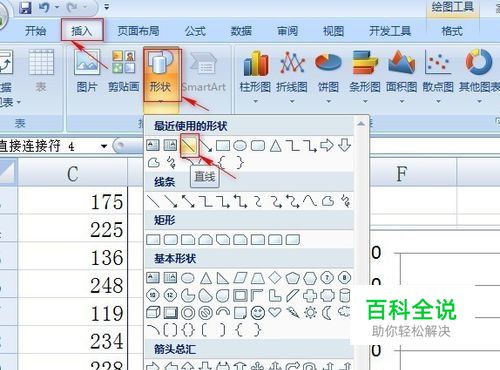The height and width of the screenshot is (370, 500).
Task: Pick the oval in recently used shapes
Action: 240,146
